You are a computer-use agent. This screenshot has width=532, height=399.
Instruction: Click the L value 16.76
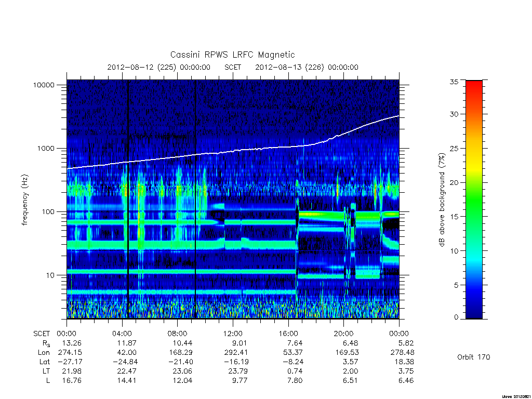click(72, 381)
